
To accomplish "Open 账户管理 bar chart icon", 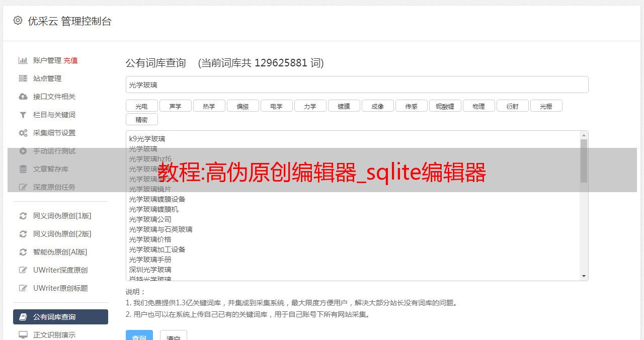I will [23, 60].
